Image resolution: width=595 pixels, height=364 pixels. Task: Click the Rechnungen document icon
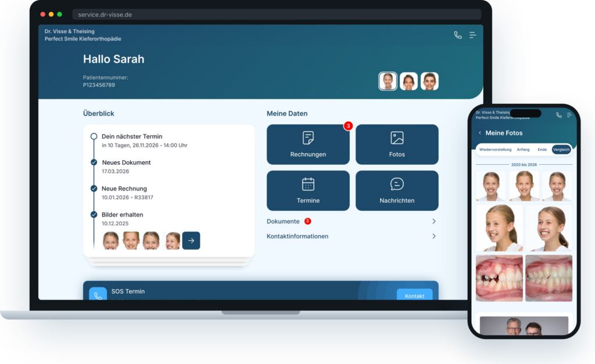pyautogui.click(x=308, y=138)
